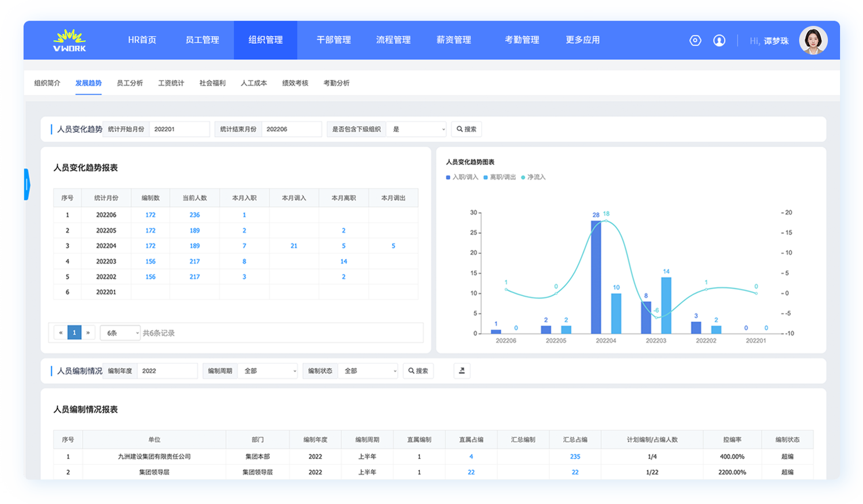Click the 统计开始月份 input field
863x504 pixels.
[179, 129]
